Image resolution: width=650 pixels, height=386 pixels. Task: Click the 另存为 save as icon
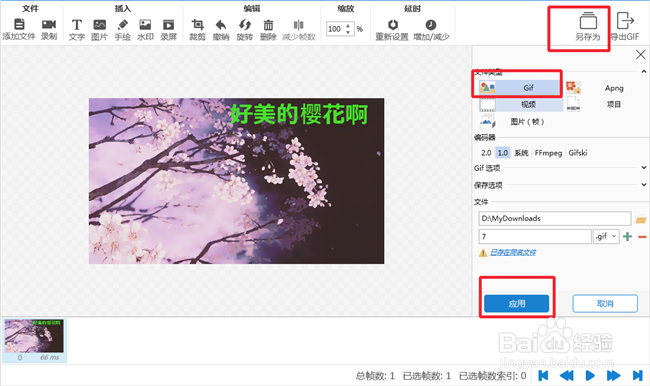click(588, 21)
